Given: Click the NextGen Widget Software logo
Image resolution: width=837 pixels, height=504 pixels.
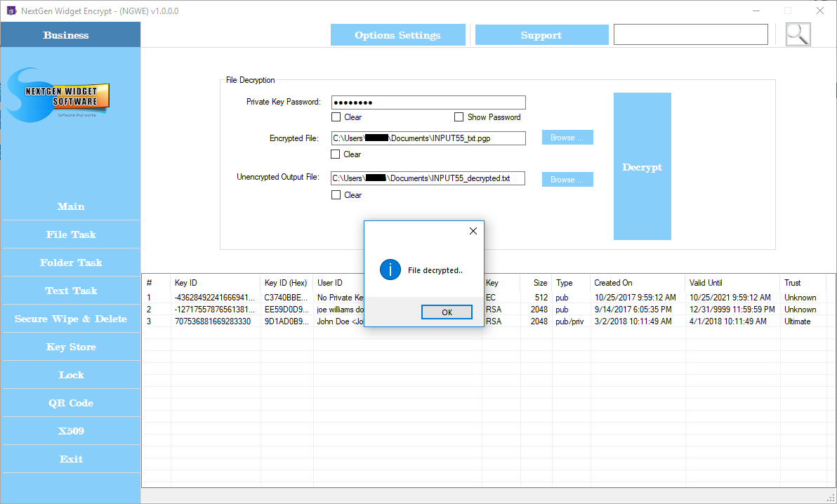Looking at the screenshot, I should pos(59,95).
